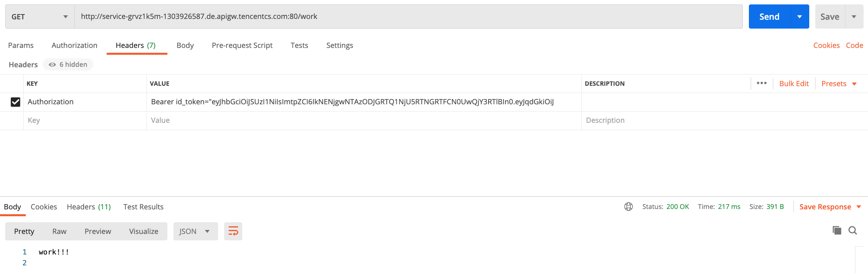
Task: Open the Cookies link
Action: pos(826,45)
